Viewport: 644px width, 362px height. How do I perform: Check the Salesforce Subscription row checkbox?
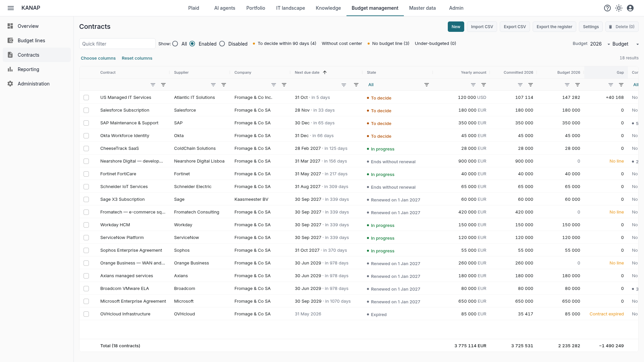(x=86, y=110)
